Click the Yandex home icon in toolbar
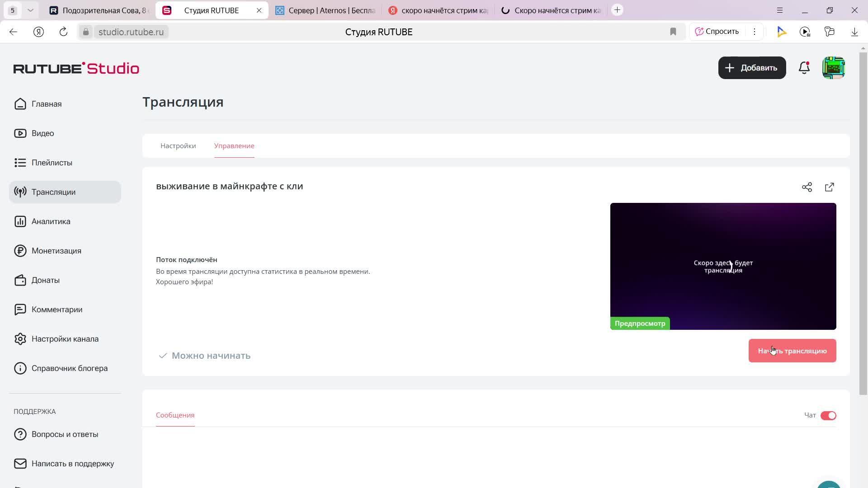Viewport: 868px width, 488px height. pyautogui.click(x=38, y=32)
